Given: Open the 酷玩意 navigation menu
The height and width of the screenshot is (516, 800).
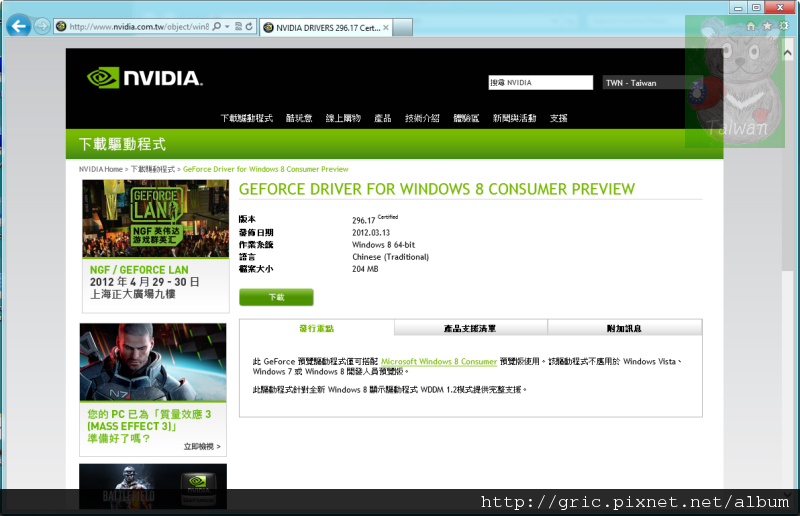Looking at the screenshot, I should click(x=299, y=118).
